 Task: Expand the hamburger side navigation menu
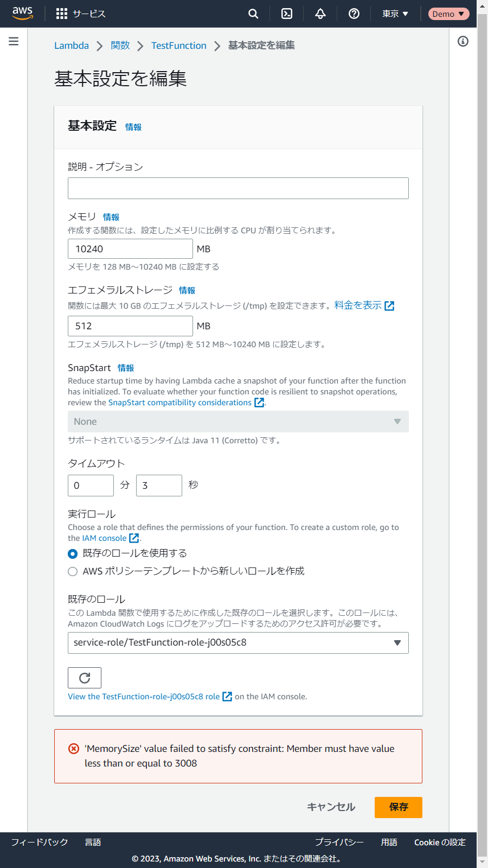14,41
